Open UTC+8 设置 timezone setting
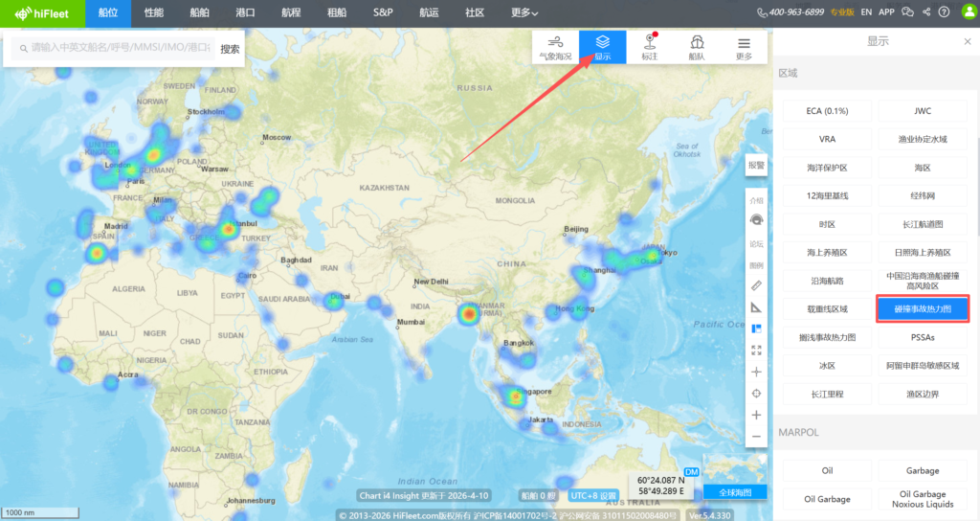The image size is (980, 521). pos(593,495)
